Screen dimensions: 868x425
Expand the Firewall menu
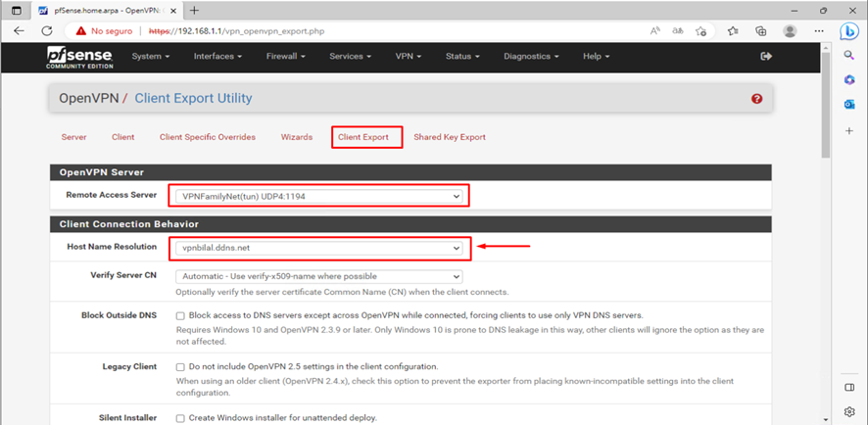tap(286, 57)
